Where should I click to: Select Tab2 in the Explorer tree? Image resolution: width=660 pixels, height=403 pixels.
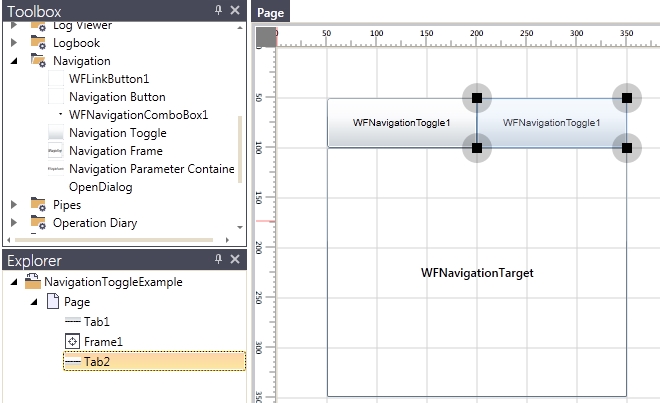(x=97, y=361)
